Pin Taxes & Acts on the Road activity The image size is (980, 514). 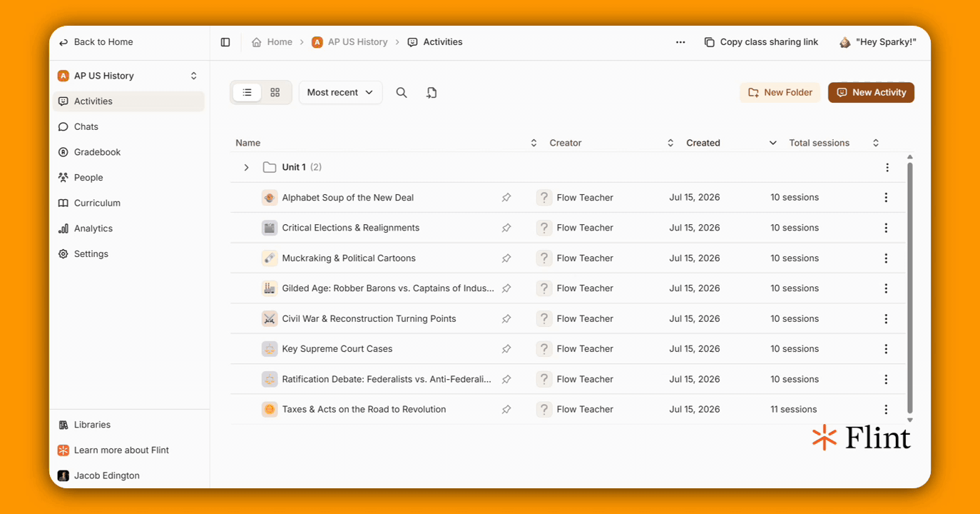506,410
